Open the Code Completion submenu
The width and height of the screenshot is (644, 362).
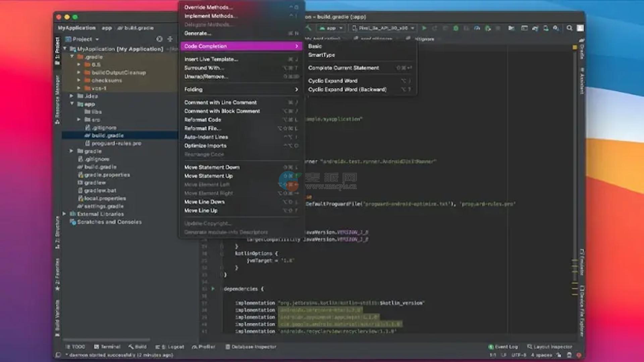(241, 46)
